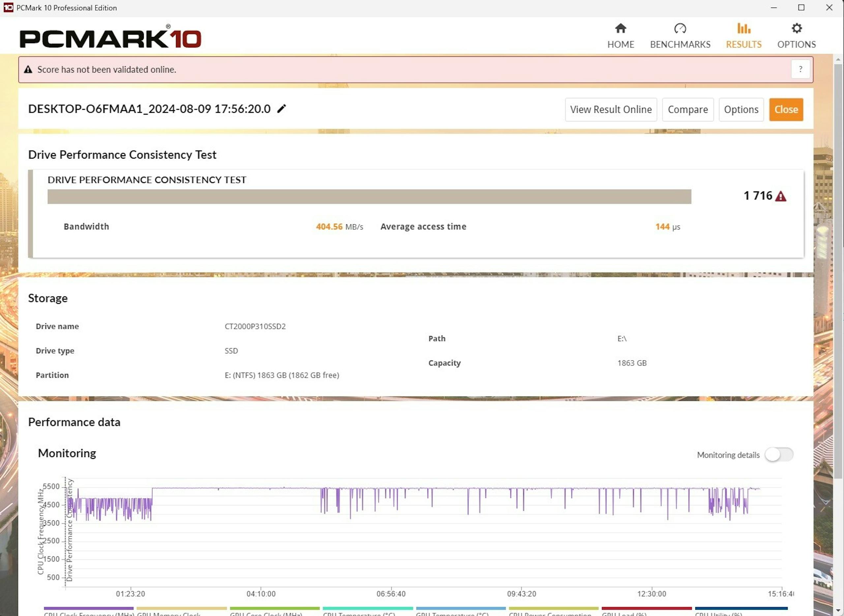
Task: Click the 04:10:00 time axis label
Action: point(260,594)
